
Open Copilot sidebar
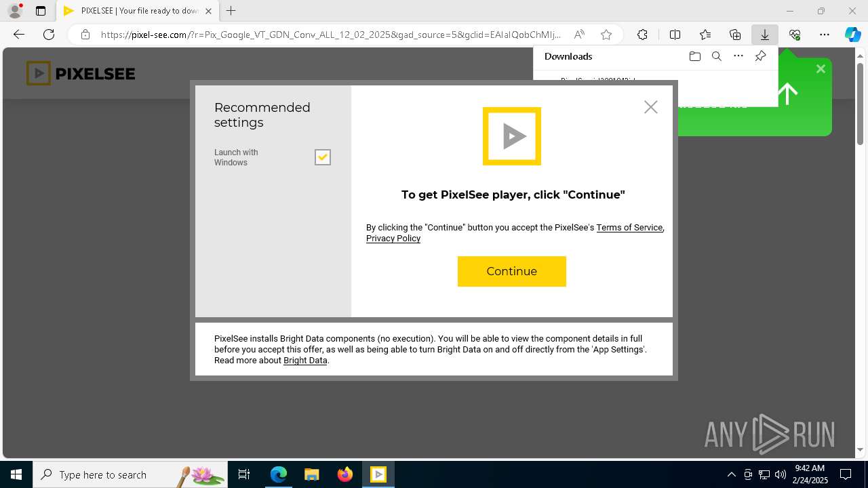pyautogui.click(x=852, y=35)
